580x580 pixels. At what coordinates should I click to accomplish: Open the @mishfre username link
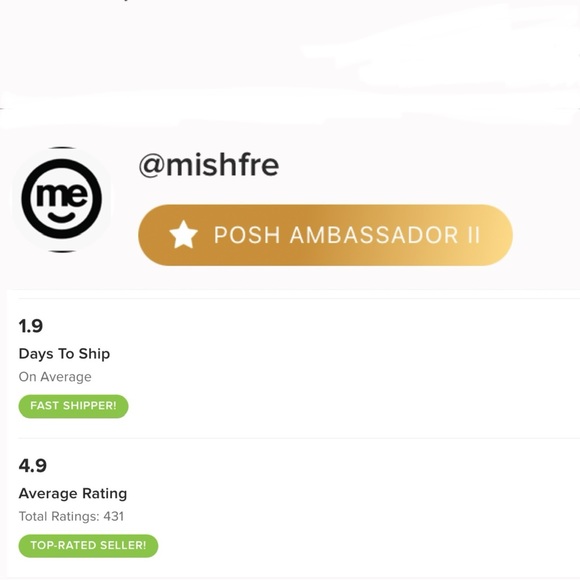pos(209,165)
